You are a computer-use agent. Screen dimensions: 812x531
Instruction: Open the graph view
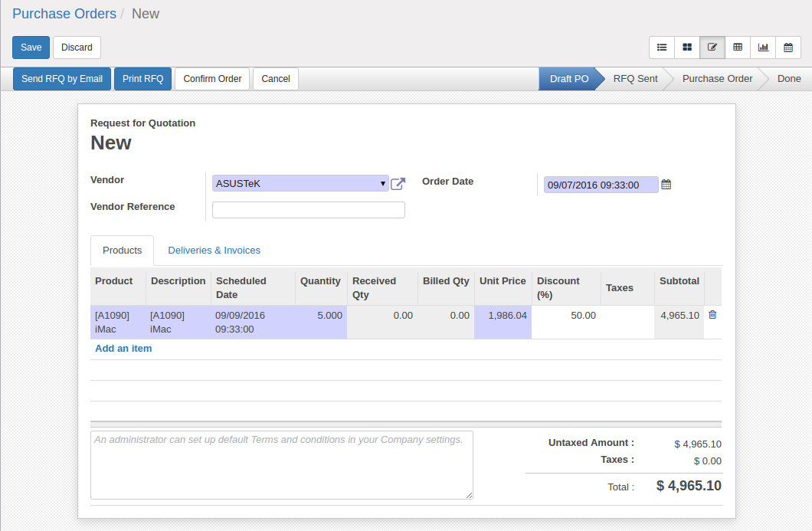[763, 47]
